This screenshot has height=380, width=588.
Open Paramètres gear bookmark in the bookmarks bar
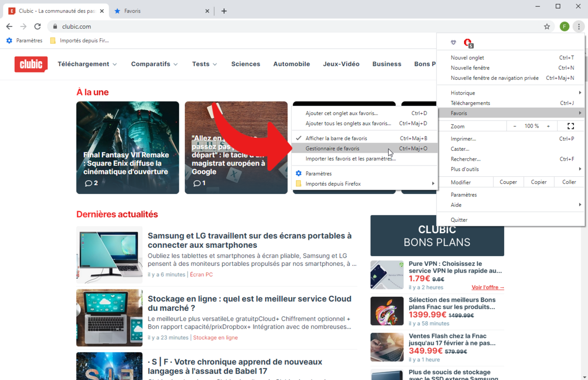tap(24, 41)
